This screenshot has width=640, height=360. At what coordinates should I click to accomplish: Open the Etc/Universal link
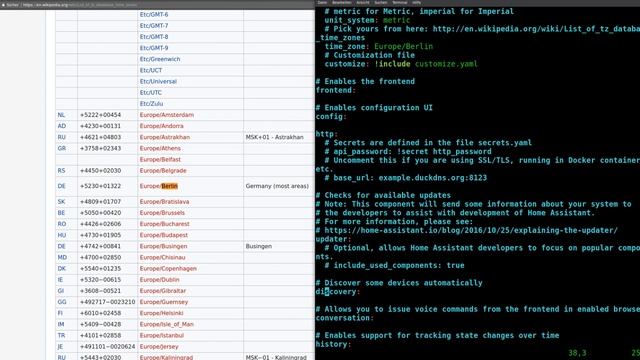point(158,82)
